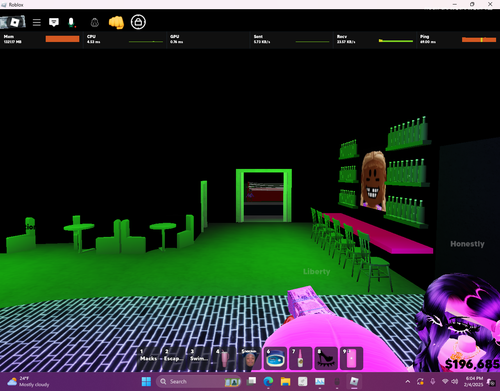The height and width of the screenshot is (391, 500).
Task: Equip the blue jar item in slot 6
Action: click(275, 358)
